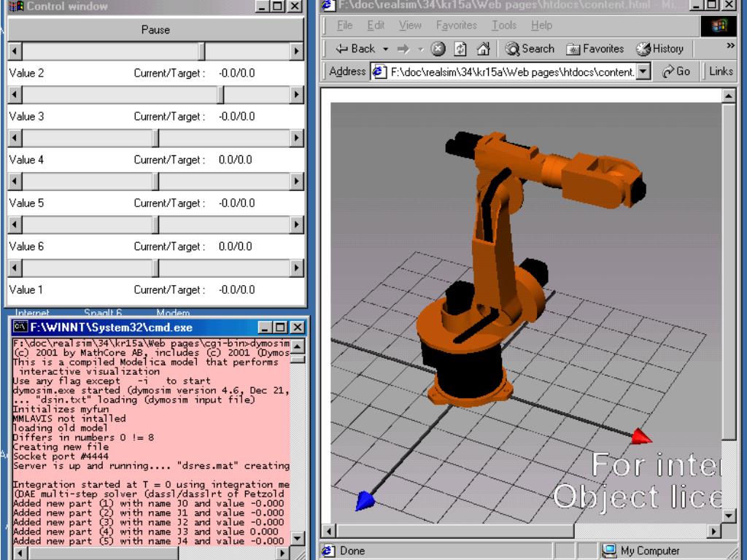Click right arrow of slider above Value 3
The image size is (747, 560).
[x=296, y=95]
